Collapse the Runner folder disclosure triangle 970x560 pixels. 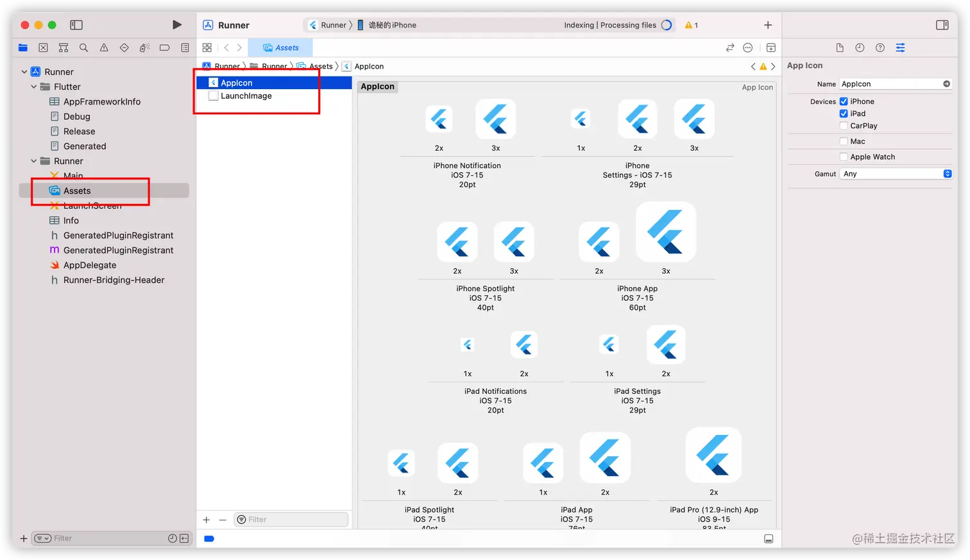[x=34, y=161]
